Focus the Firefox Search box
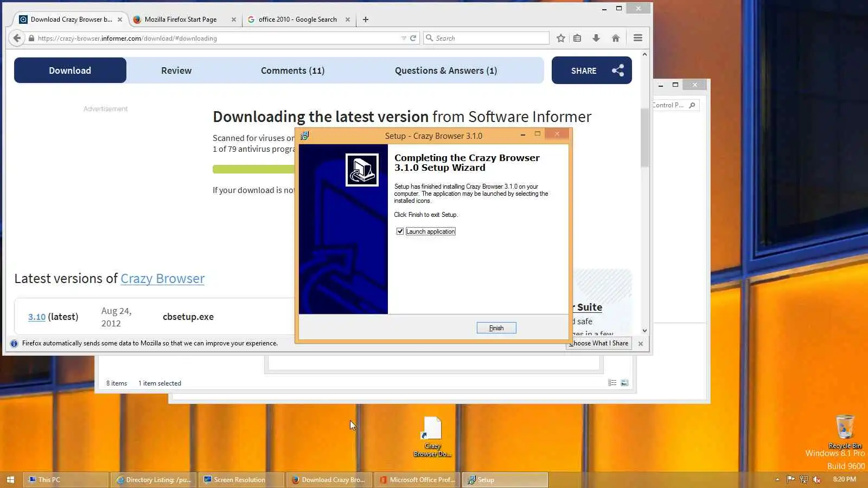The width and height of the screenshot is (868, 488). (486, 38)
